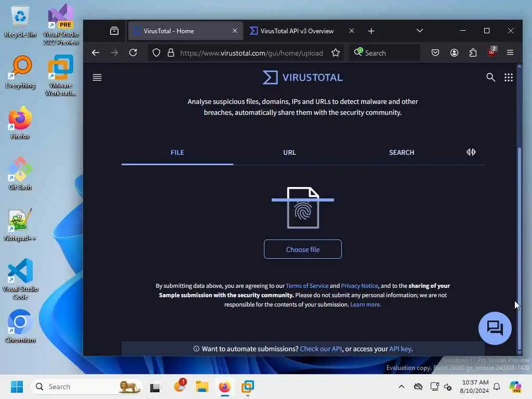The height and width of the screenshot is (399, 532).
Task: Open the Firefox account icon
Action: [x=454, y=52]
